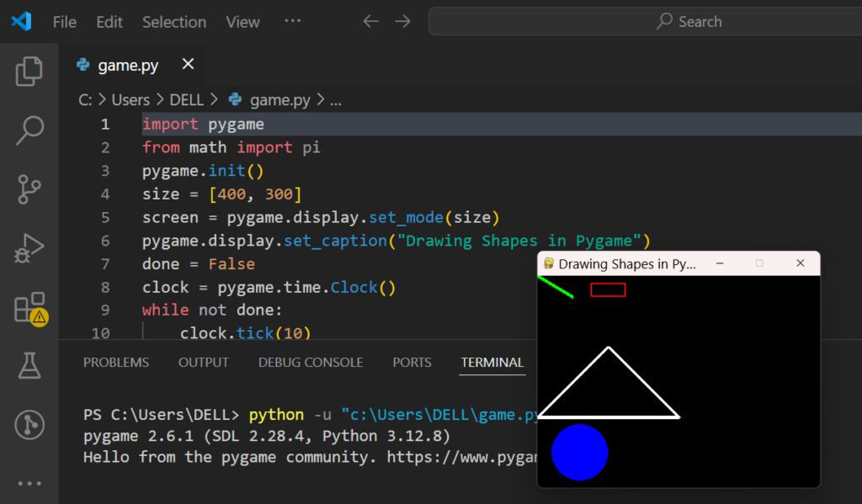Click the set_mode(size) code line

point(321,218)
